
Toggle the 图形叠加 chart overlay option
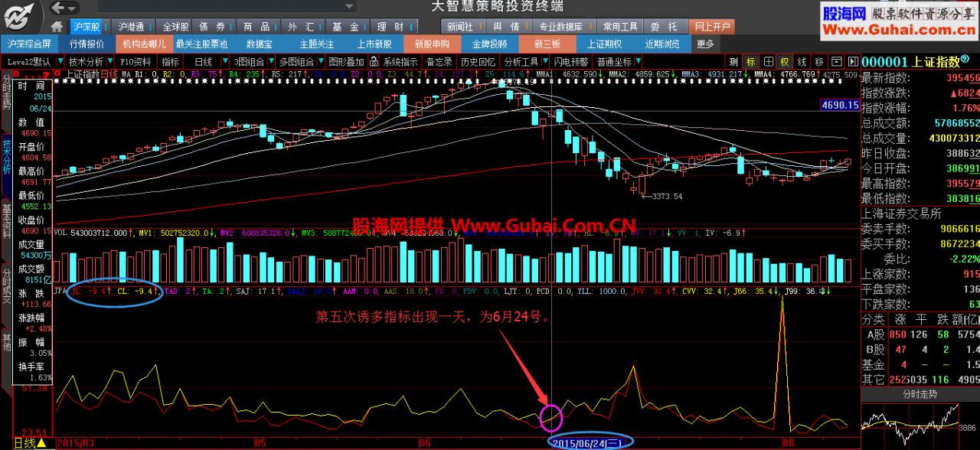345,61
